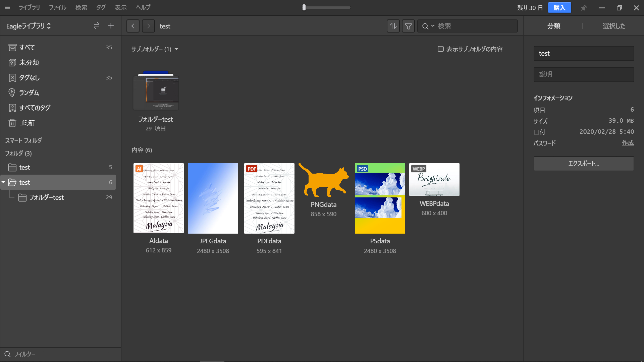Open the ゴミ箱 trash icon
644x362 pixels.
tap(12, 123)
